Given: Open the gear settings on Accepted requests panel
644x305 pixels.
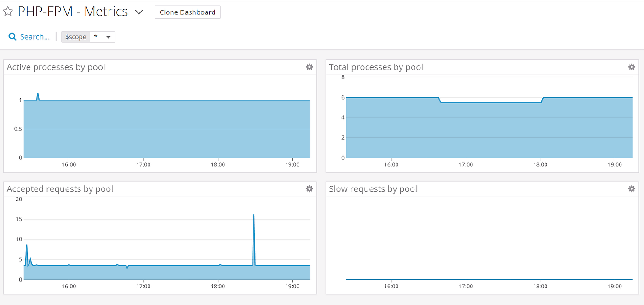Looking at the screenshot, I should coord(309,188).
